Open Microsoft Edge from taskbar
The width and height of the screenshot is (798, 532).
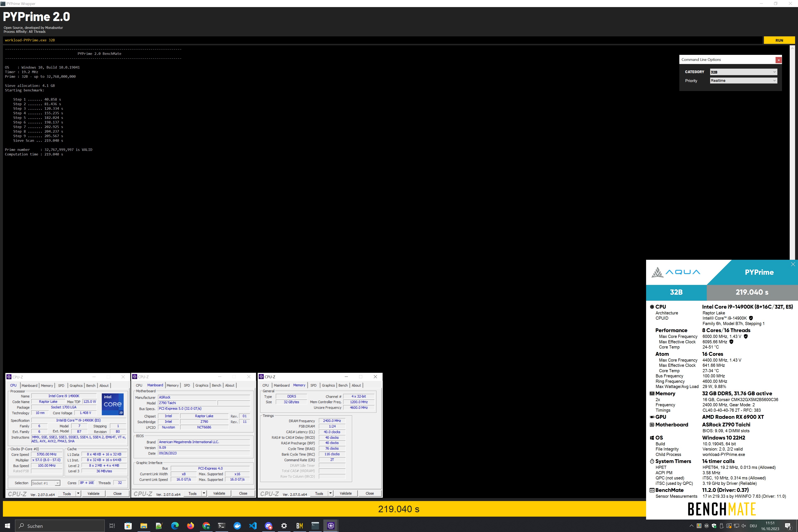tap(175, 526)
